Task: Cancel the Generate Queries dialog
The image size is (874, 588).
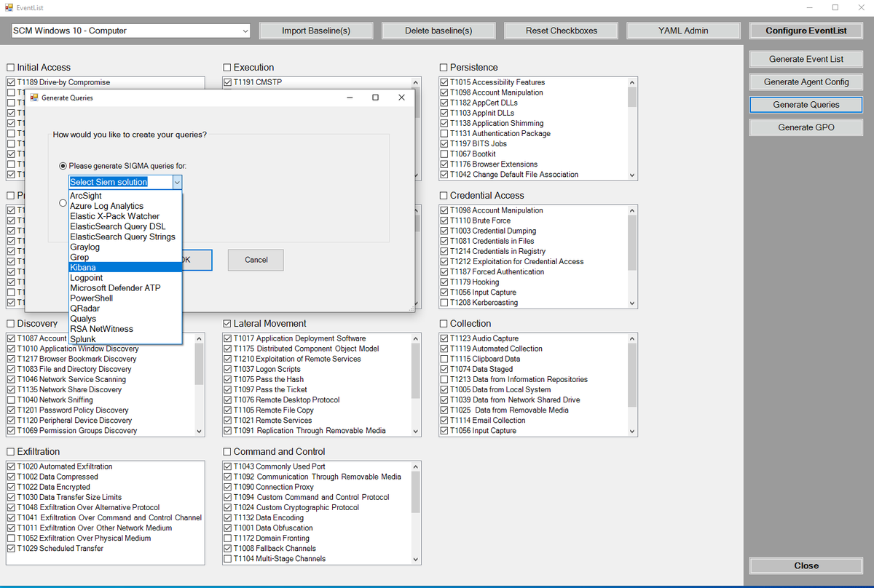Action: [256, 260]
